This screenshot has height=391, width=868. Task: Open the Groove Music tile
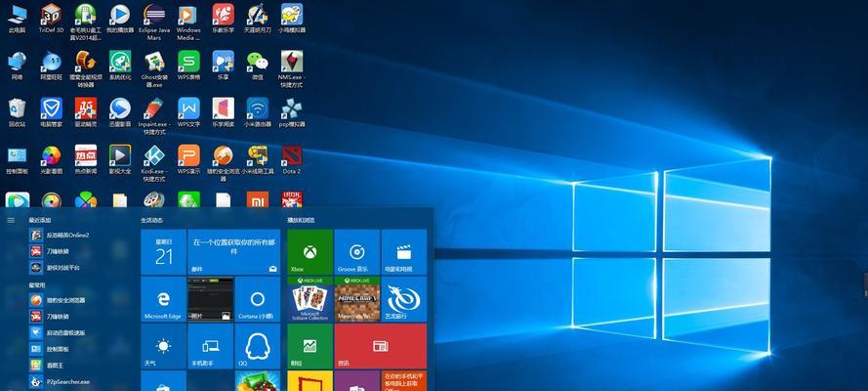pyautogui.click(x=357, y=252)
